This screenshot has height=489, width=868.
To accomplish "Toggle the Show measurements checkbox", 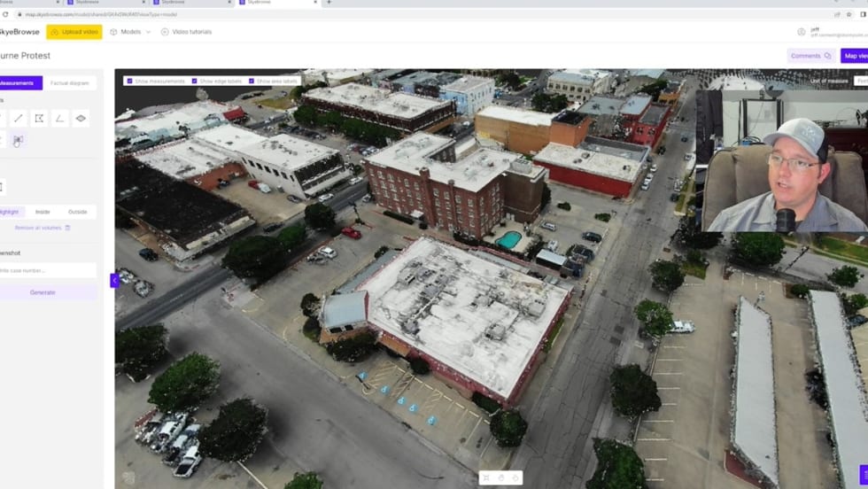I will coord(130,81).
